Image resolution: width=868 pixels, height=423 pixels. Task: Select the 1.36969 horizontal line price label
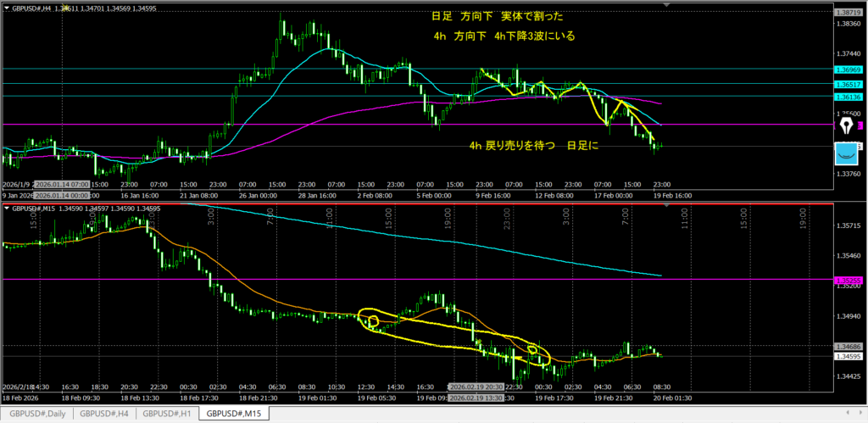click(848, 70)
